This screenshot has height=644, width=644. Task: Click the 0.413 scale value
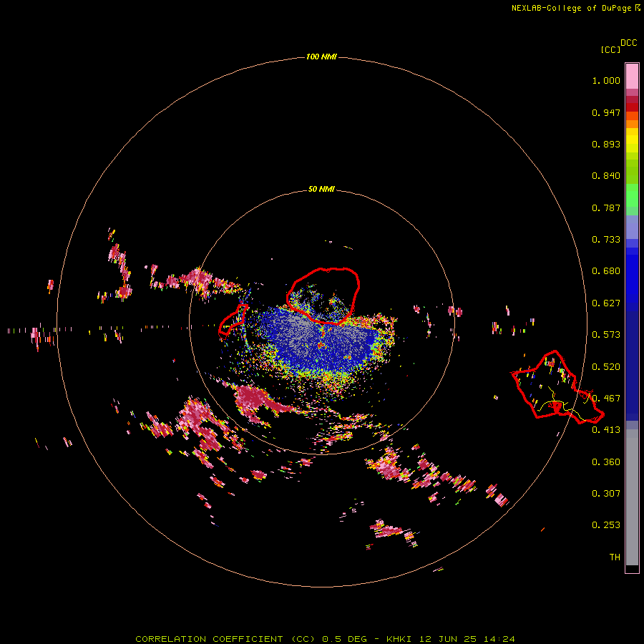606,430
